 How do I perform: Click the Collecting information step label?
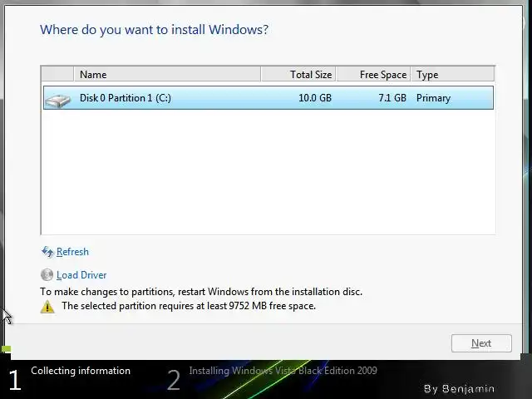click(x=81, y=371)
